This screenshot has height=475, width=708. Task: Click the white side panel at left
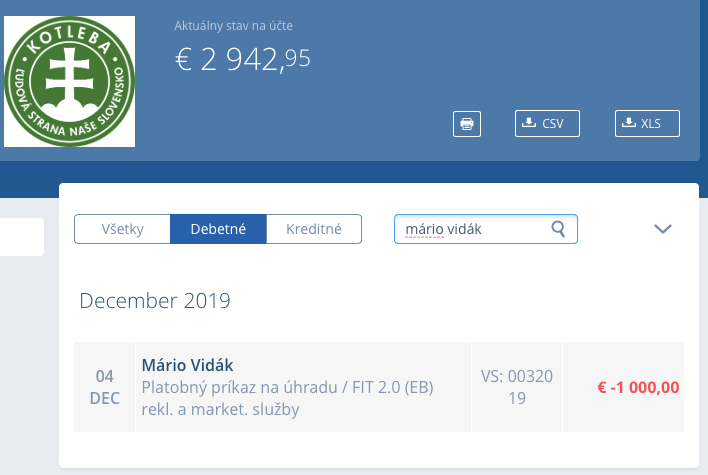coord(21,236)
